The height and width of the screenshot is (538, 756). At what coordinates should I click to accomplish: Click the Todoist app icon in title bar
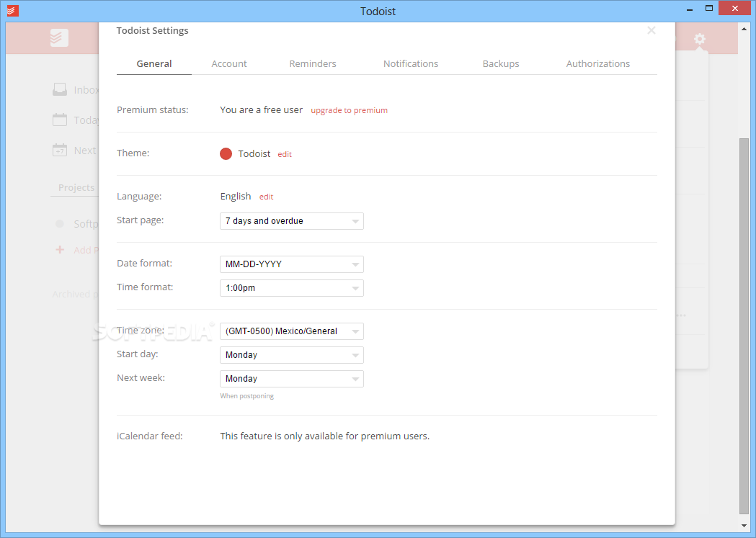tap(13, 11)
